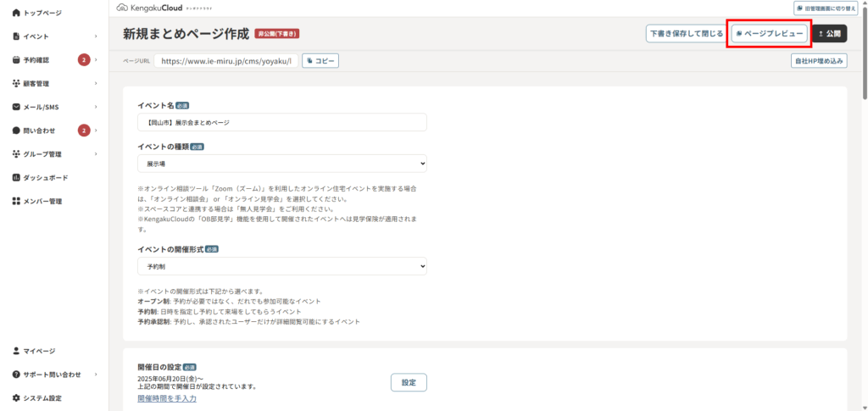Click the 顧客管理 people icon
The width and height of the screenshot is (868, 411).
click(16, 83)
